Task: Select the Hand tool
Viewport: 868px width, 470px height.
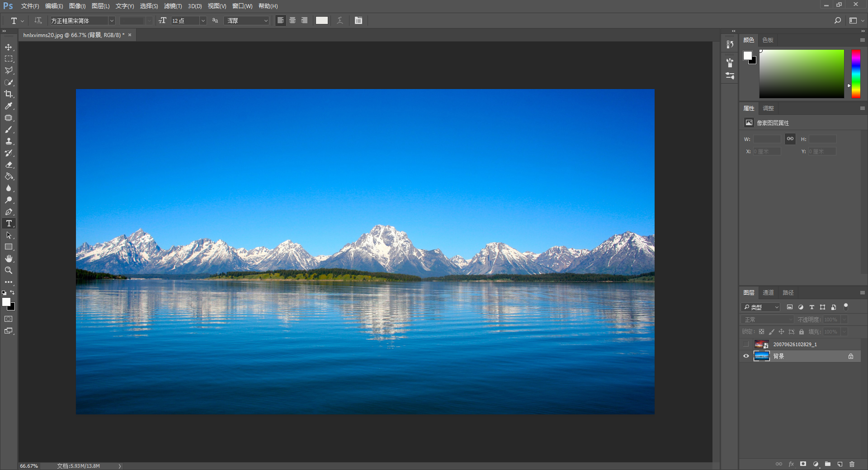Action: click(9, 258)
